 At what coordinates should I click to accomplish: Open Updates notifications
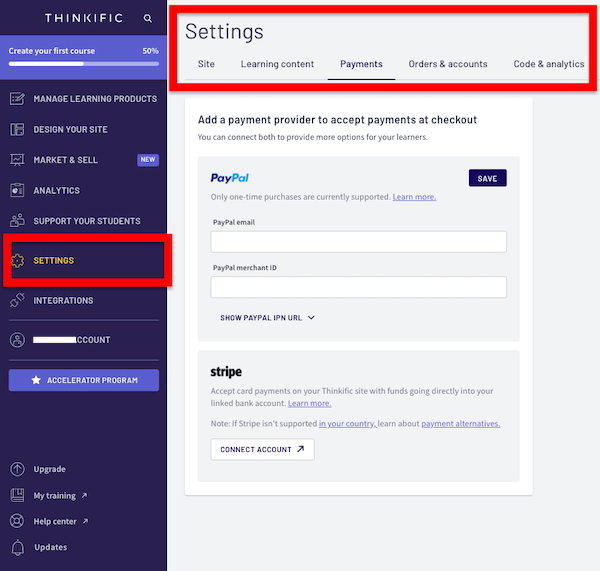coord(51,547)
